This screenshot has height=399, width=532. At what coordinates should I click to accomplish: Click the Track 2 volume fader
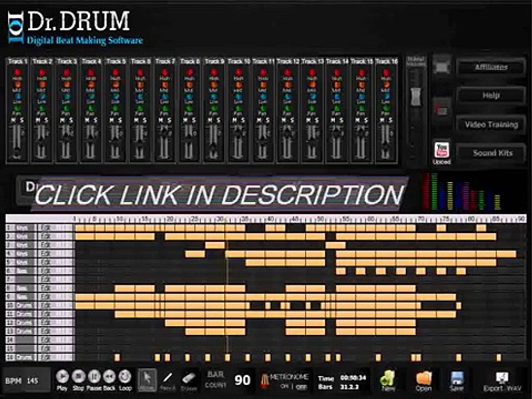[x=42, y=142]
